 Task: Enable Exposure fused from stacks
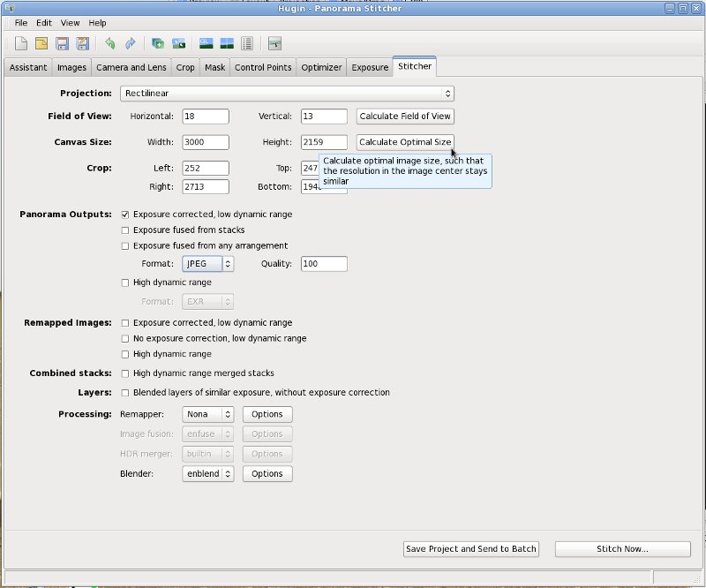pyautogui.click(x=125, y=230)
